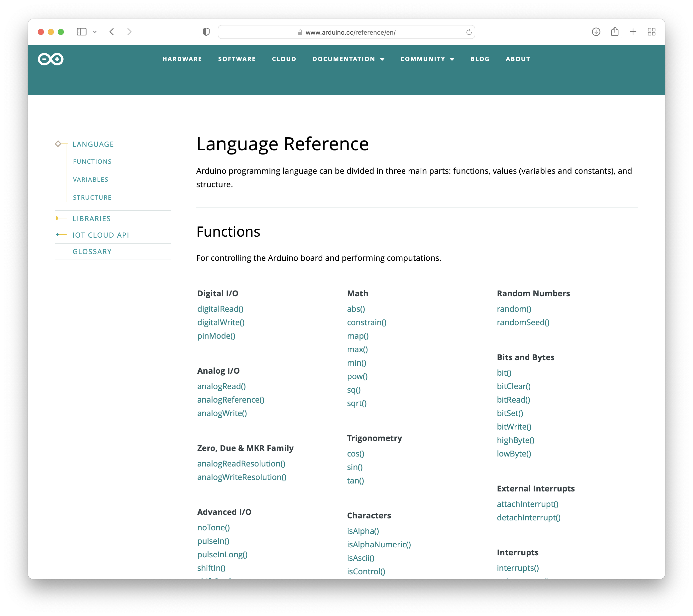Open the pulseInLong() link
Screen dimensions: 693x616
click(x=223, y=554)
